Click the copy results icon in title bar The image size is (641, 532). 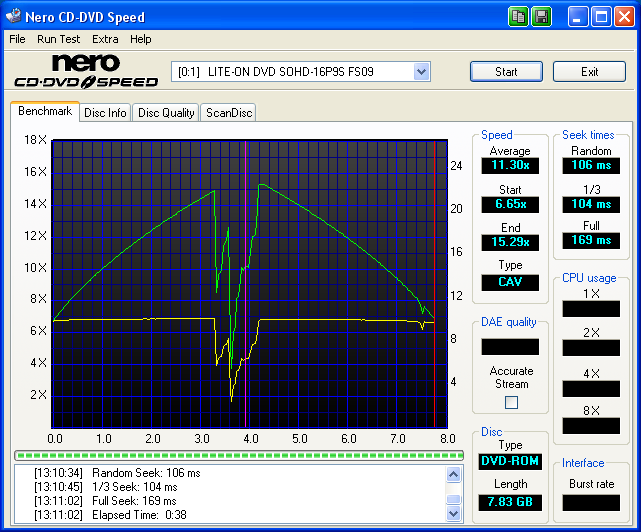[x=518, y=17]
